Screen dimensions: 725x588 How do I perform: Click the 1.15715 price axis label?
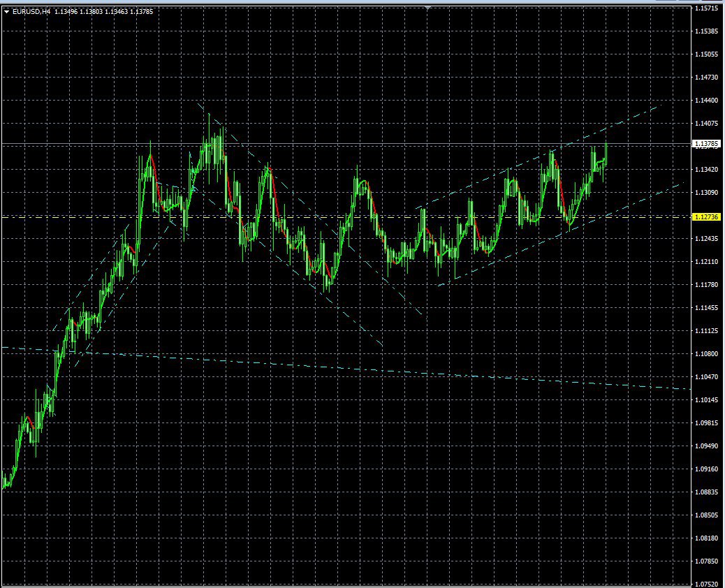click(x=707, y=8)
